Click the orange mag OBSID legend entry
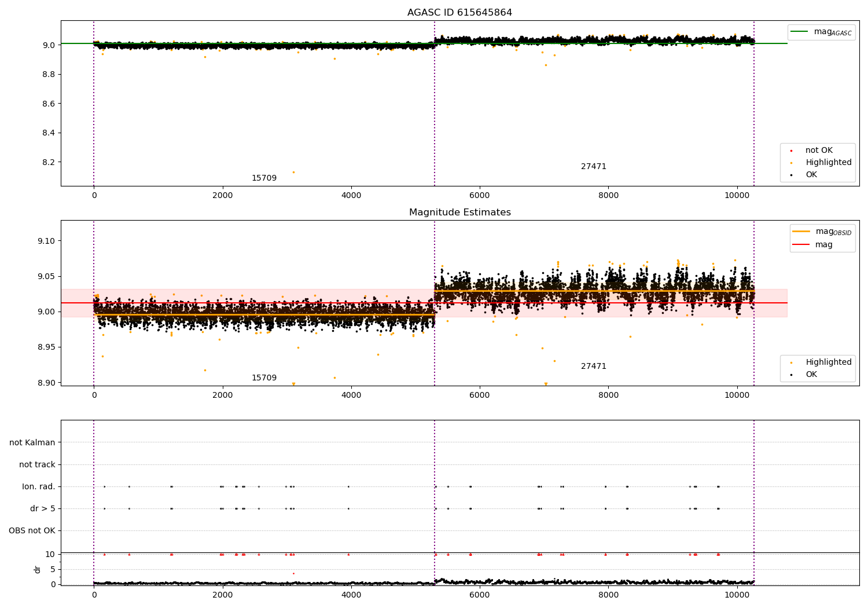Screen dimensions: 868x608 tap(822, 232)
